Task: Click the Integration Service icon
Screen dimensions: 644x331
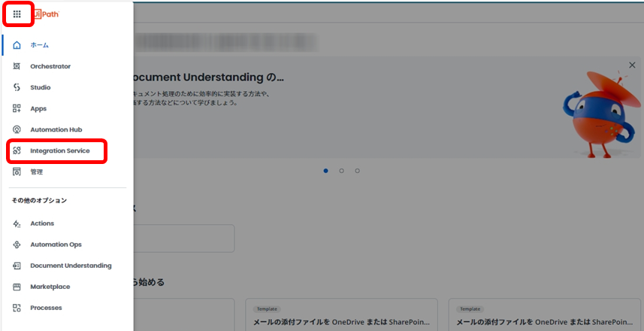Action: tap(17, 151)
